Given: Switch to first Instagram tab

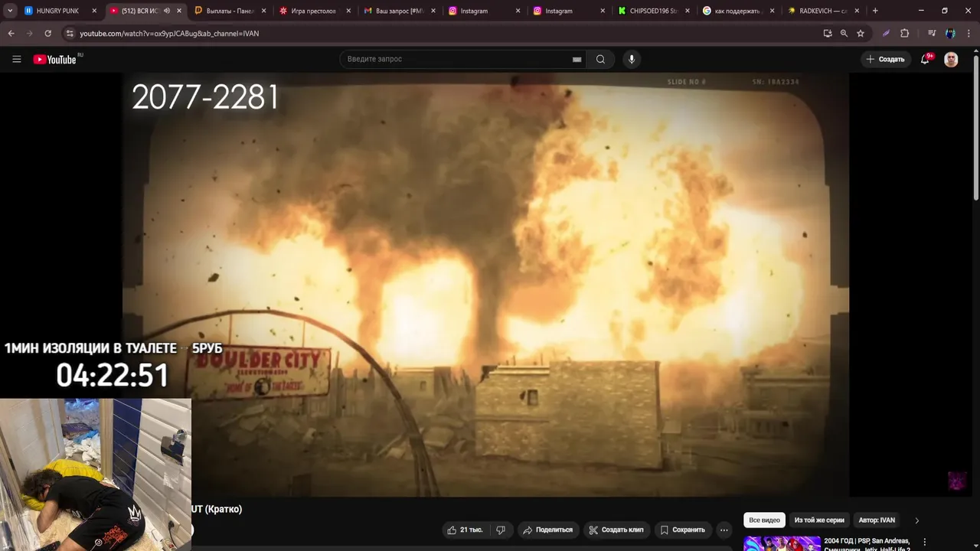Looking at the screenshot, I should pyautogui.click(x=484, y=11).
